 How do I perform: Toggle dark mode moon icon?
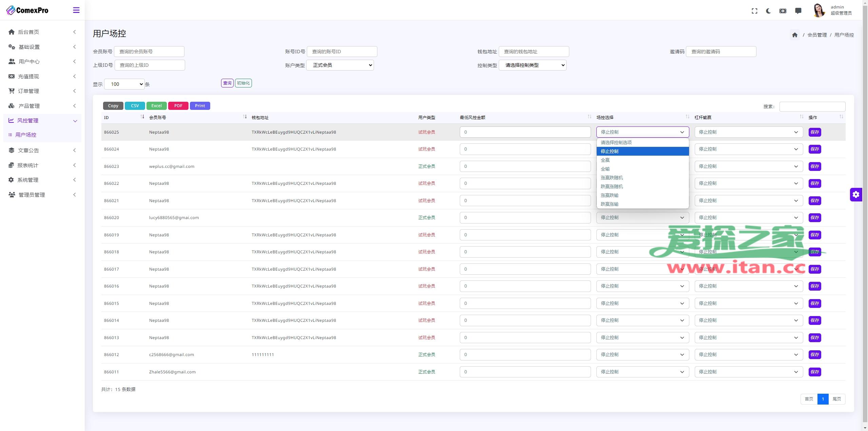click(x=768, y=11)
